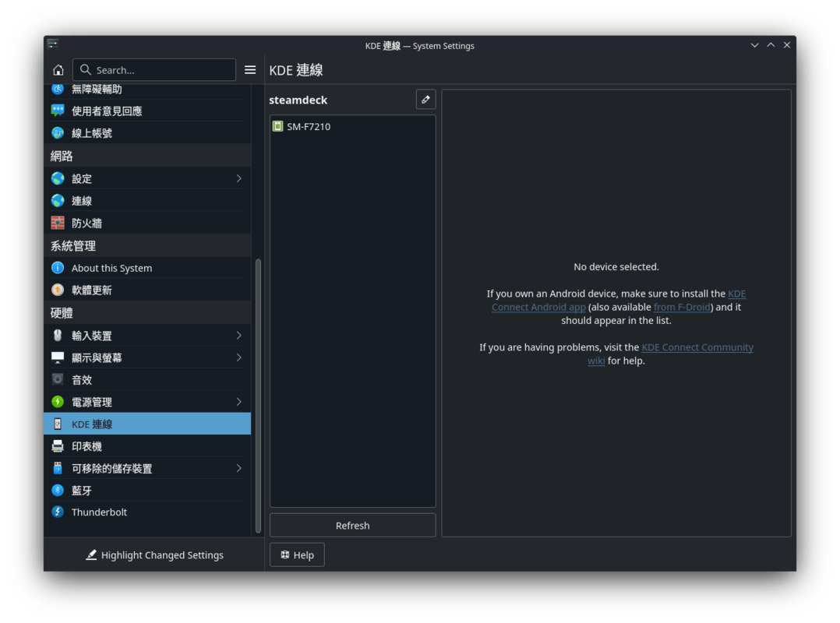The width and height of the screenshot is (840, 623).
Task: Expand the 顯示與螢幕 display chevron
Action: [239, 357]
